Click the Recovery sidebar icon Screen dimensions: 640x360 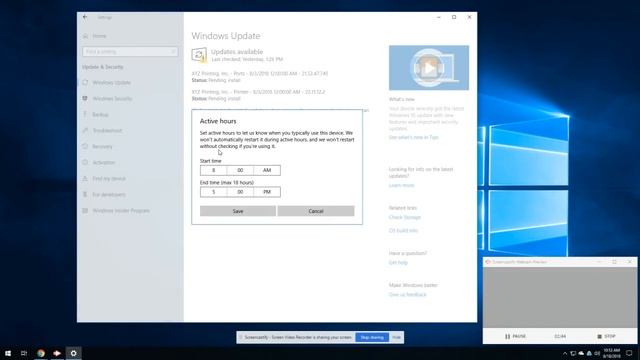tap(85, 146)
